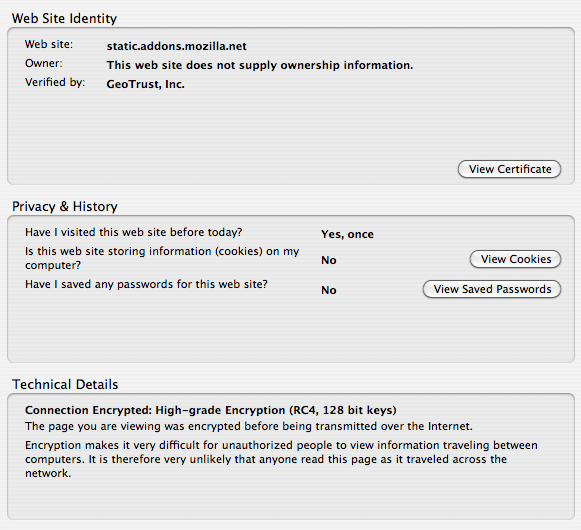
Task: Click the saved passwords question text
Action: click(146, 284)
